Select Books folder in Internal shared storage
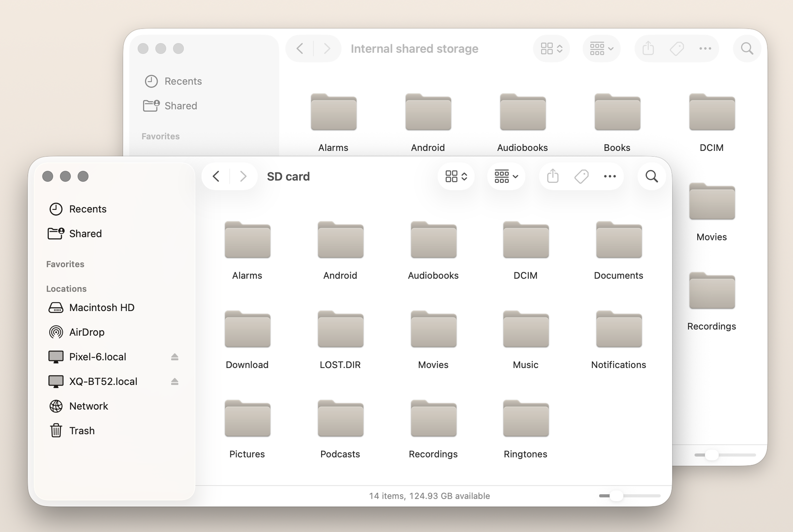 pos(617,123)
